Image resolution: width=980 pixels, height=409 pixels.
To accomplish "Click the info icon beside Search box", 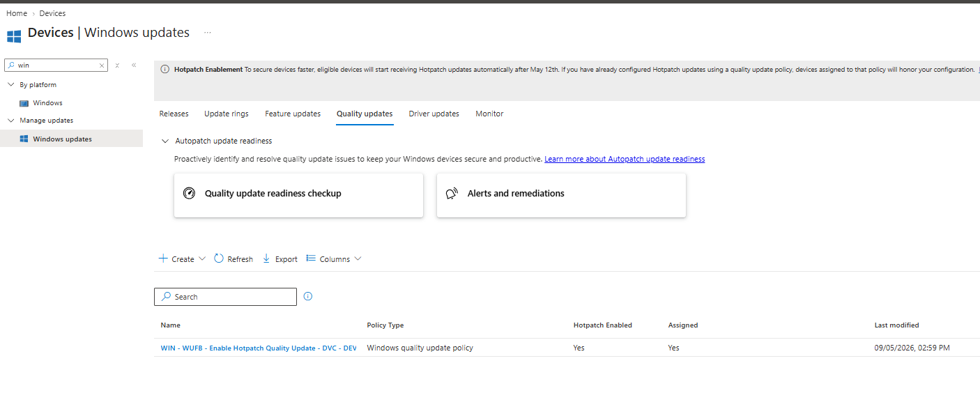I will [x=308, y=296].
